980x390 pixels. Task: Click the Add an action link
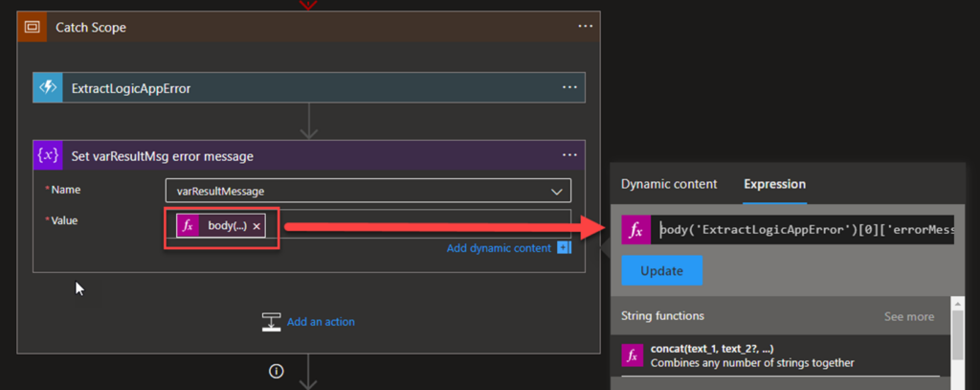(321, 322)
